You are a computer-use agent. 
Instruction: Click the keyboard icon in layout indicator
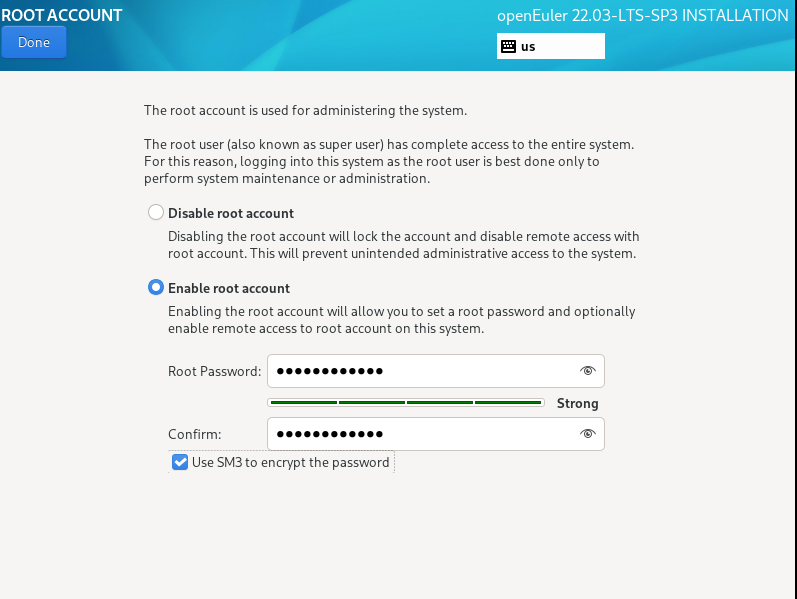508,47
